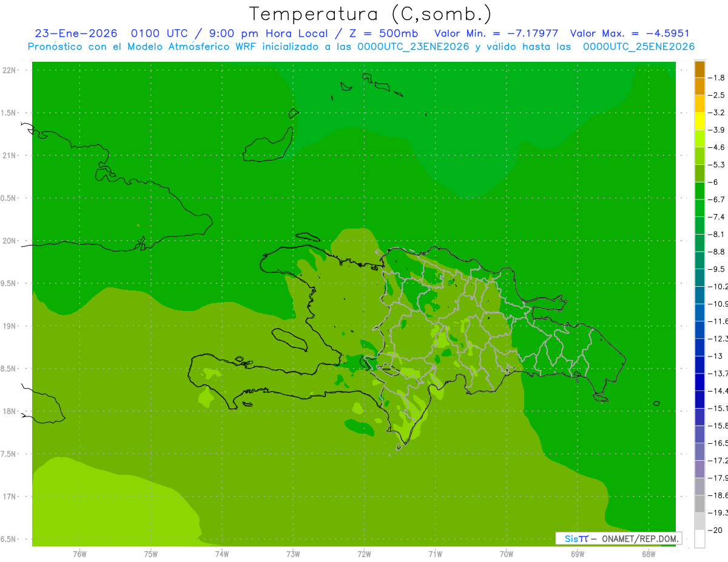Viewport: 728px width, 562px height.
Task: Click the '18N' latitude axis label
Action: 9,411
